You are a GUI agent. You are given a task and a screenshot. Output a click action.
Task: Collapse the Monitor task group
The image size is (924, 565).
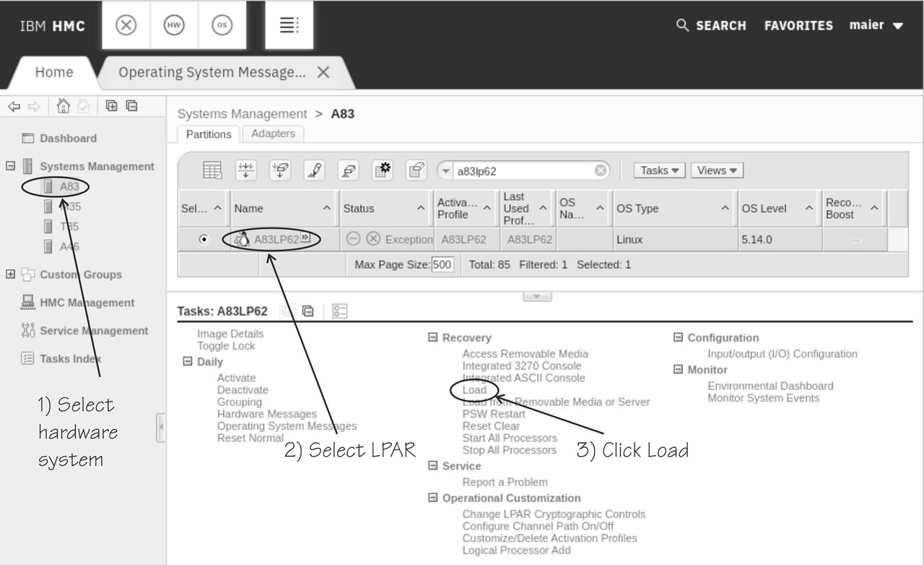pos(678,369)
